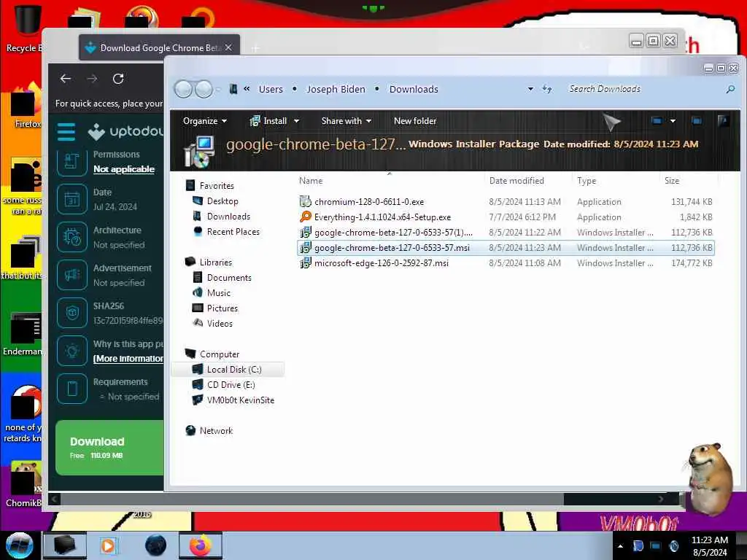Create a New folder
Screen dimensions: 747x560
click(415, 121)
